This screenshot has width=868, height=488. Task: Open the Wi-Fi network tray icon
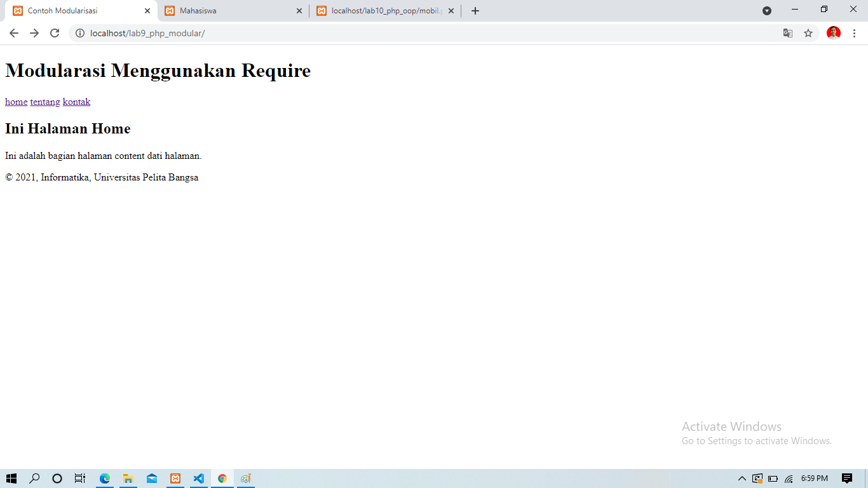[789, 478]
